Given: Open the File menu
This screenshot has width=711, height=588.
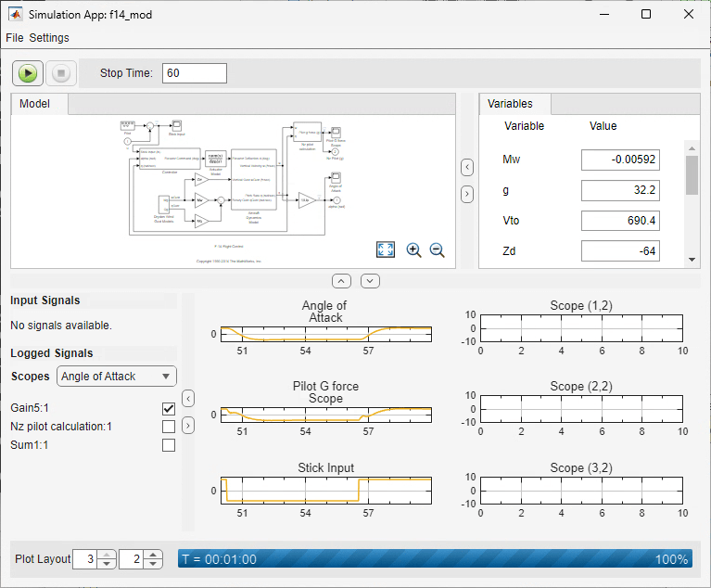Looking at the screenshot, I should coord(14,38).
